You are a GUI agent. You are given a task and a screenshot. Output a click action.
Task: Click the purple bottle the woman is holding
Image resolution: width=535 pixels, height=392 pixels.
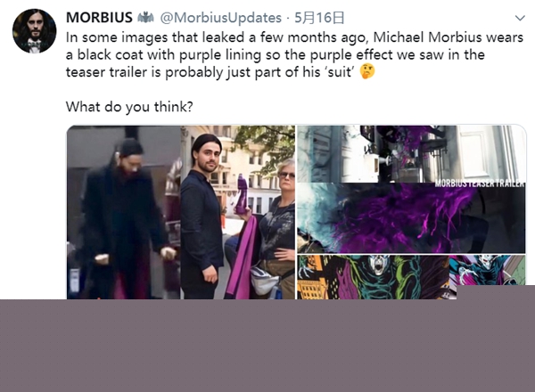tap(242, 194)
